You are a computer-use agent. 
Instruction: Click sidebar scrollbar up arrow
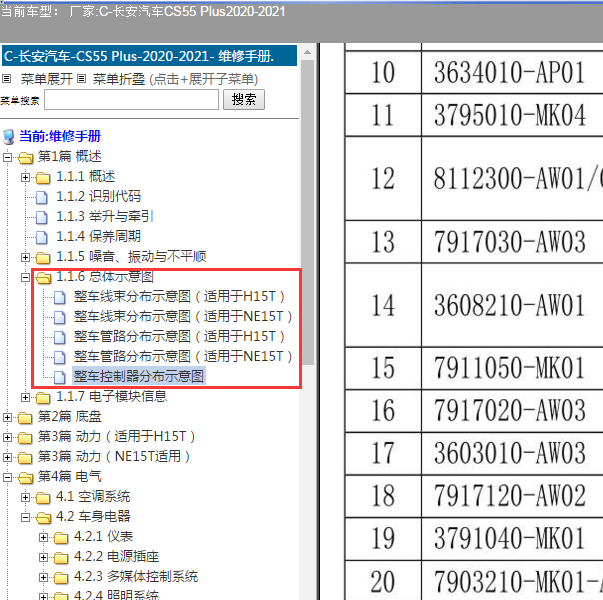coord(308,52)
